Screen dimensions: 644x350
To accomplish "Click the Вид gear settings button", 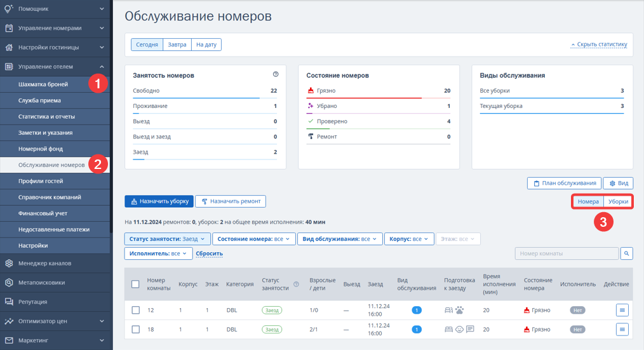I will 618,183.
